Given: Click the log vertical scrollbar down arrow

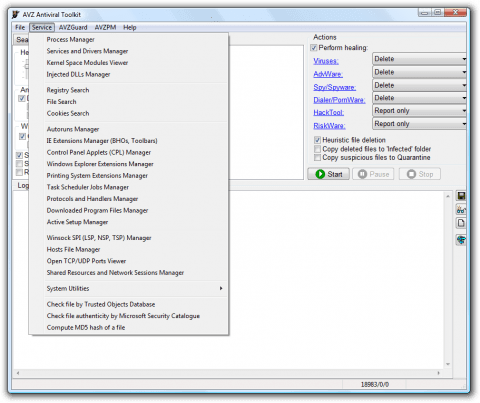Looking at the screenshot, I should click(x=448, y=364).
